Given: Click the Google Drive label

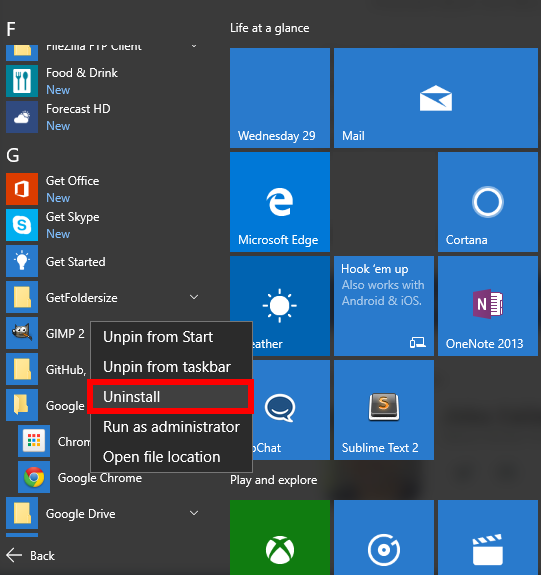Looking at the screenshot, I should [x=80, y=514].
